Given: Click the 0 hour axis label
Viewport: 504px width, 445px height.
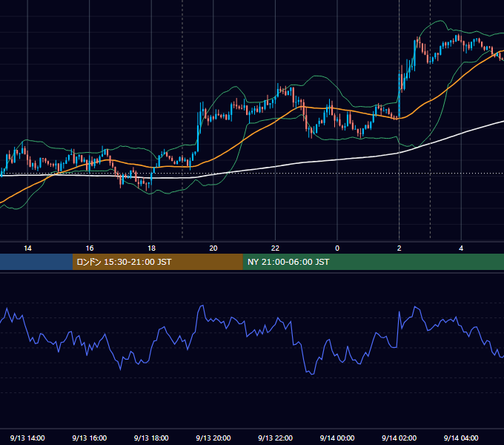Looking at the screenshot, I should 337,248.
